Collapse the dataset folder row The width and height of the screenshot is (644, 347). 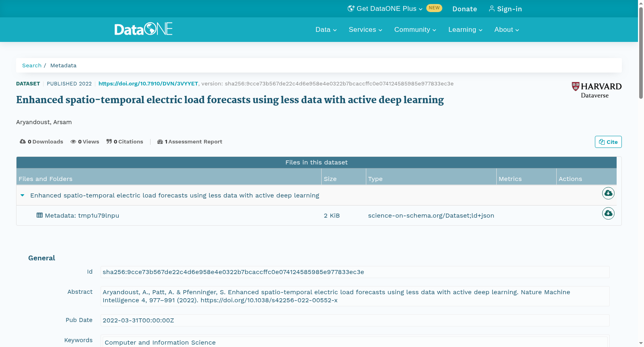(x=23, y=195)
